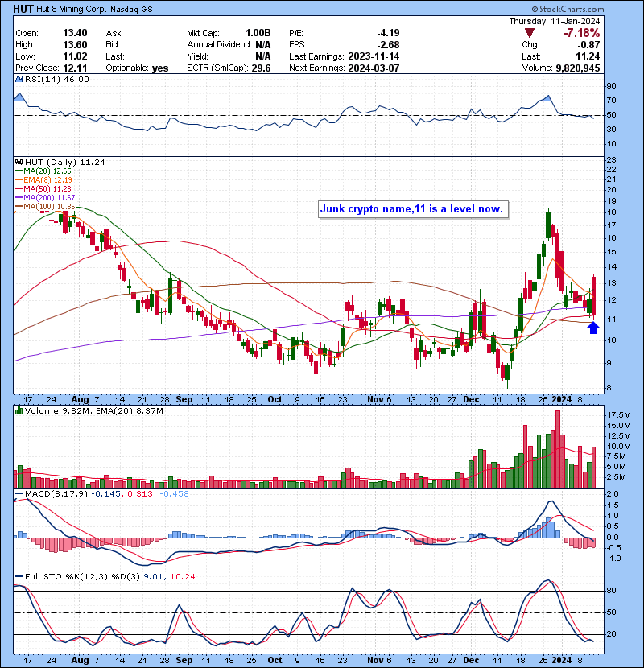Click the MACD(8,17,9) indicator label

tap(56, 493)
